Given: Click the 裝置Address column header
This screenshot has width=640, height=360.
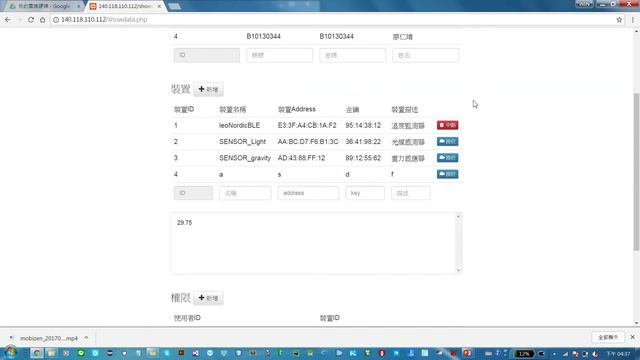Looking at the screenshot, I should 297,109.
